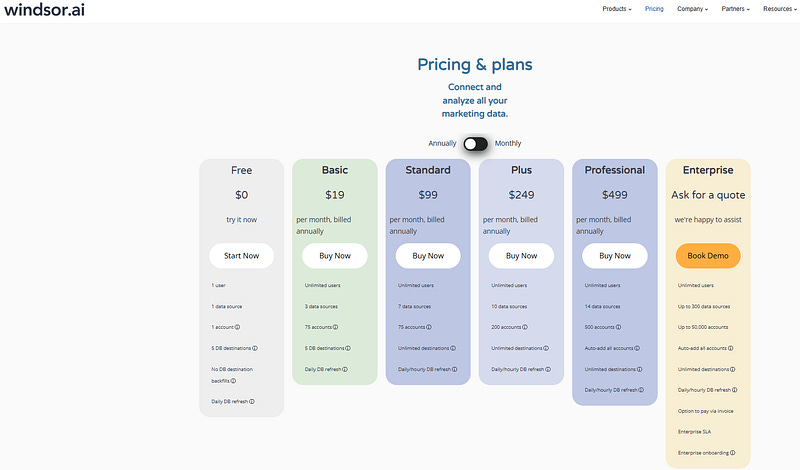Open info icon for Plus plan's Unlimited destinations

(x=546, y=348)
